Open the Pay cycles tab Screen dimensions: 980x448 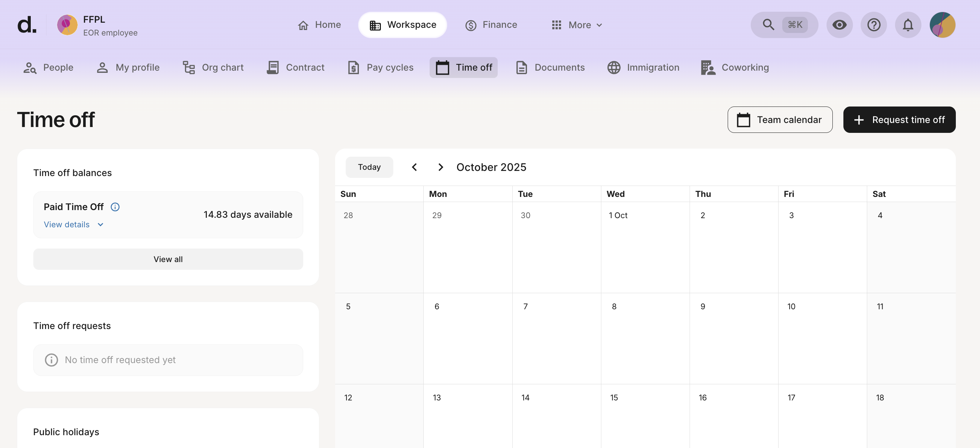coord(381,68)
